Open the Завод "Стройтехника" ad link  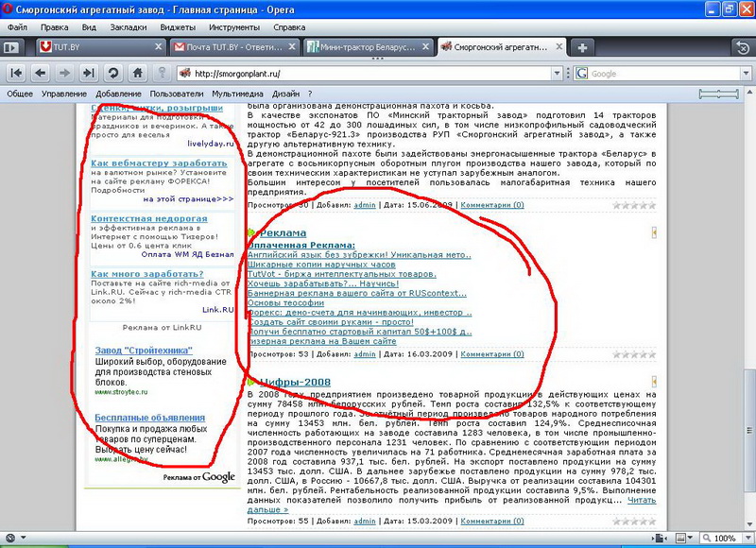tap(144, 350)
